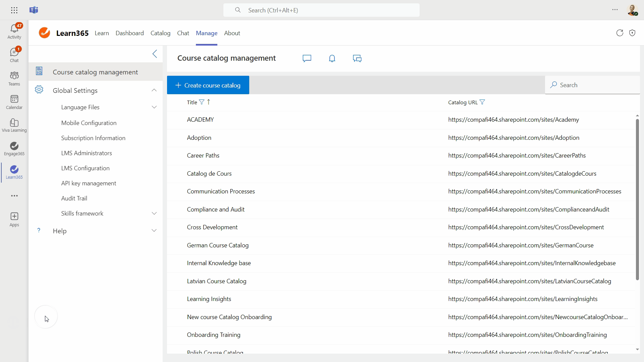This screenshot has width=644, height=362.
Task: Click scrollbar down arrow in list
Action: (637, 350)
